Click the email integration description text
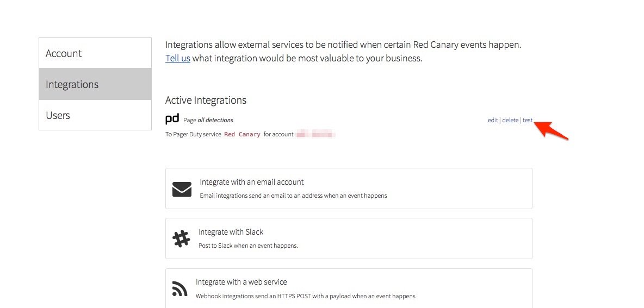The image size is (644, 308). 293,196
